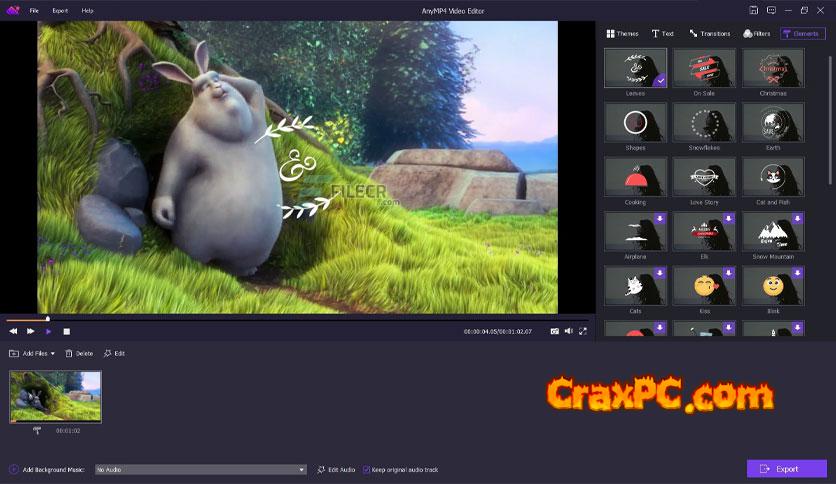Screen dimensions: 836x484
Task: Click Edit Audio
Action: [336, 470]
